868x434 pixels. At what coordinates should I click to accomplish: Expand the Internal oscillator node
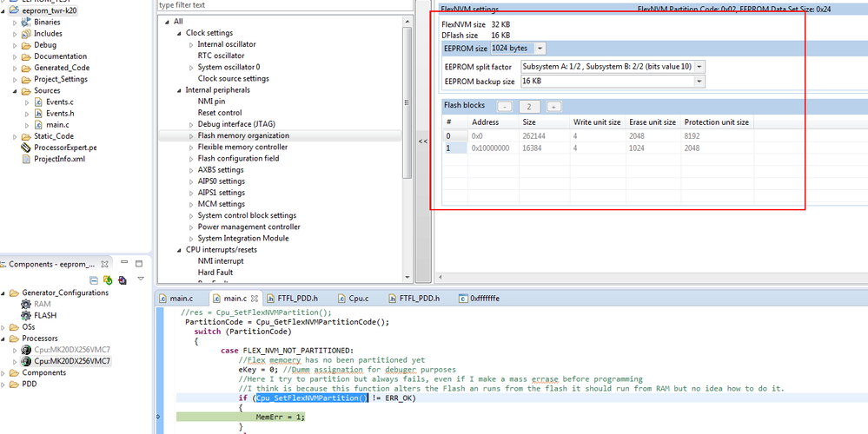[x=191, y=44]
